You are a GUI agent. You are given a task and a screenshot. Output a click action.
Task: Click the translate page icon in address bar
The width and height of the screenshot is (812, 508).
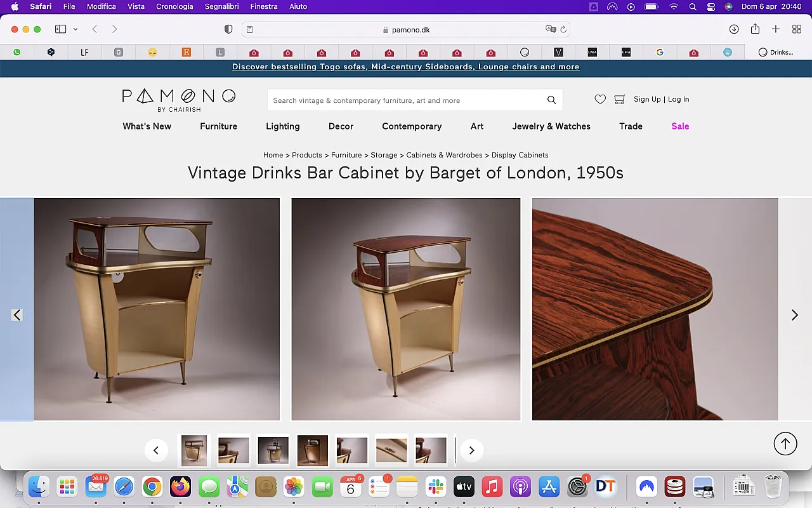tap(551, 29)
